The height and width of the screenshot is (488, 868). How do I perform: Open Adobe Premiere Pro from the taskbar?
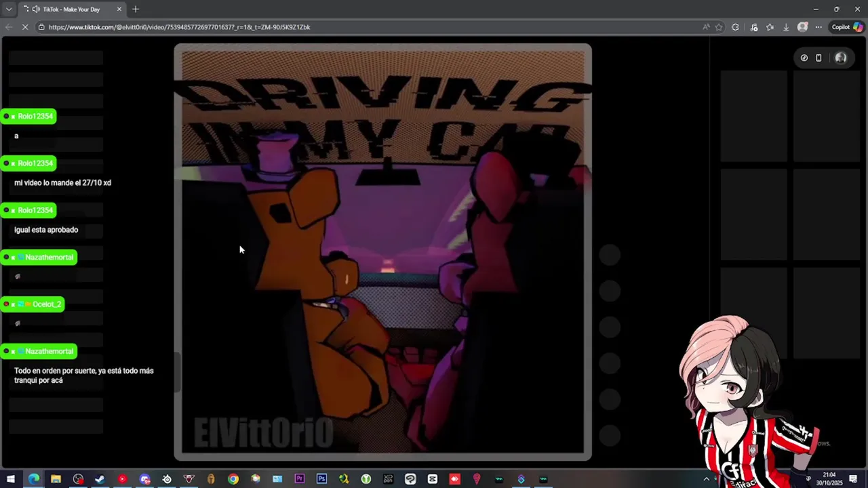300,479
